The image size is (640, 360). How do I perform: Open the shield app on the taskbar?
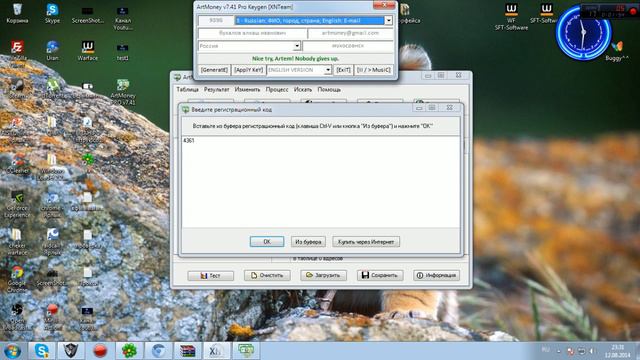click(71, 351)
